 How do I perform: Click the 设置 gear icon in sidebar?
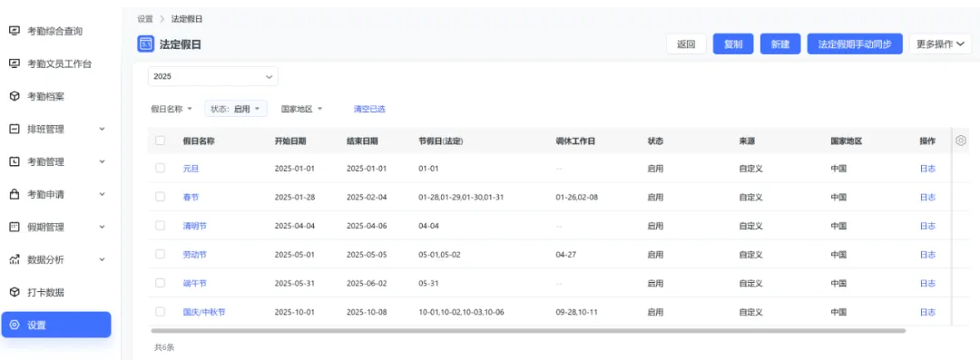tap(15, 325)
